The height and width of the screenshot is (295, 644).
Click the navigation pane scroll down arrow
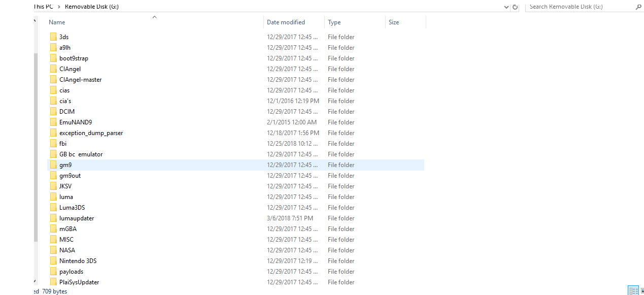coord(36,281)
